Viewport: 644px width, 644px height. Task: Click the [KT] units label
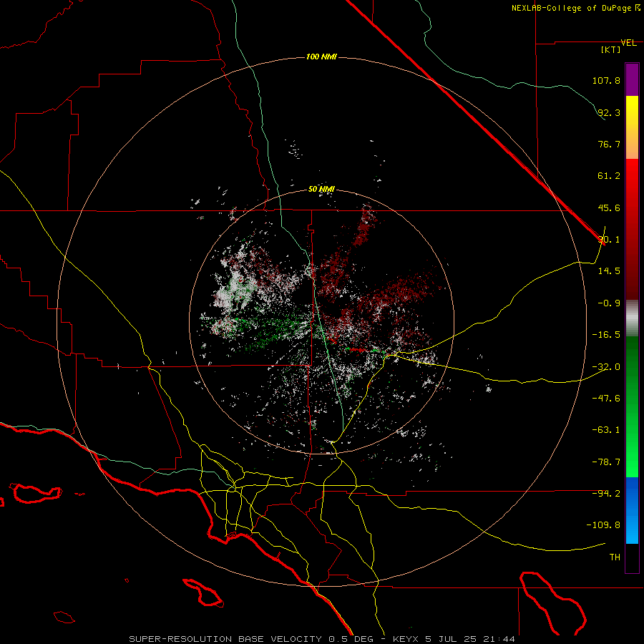[x=611, y=49]
